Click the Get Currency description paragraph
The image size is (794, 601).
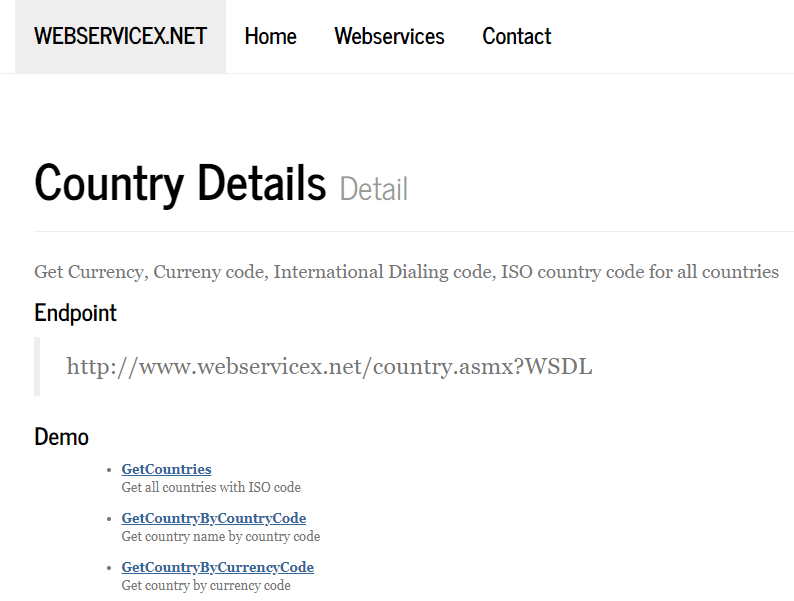click(x=406, y=272)
